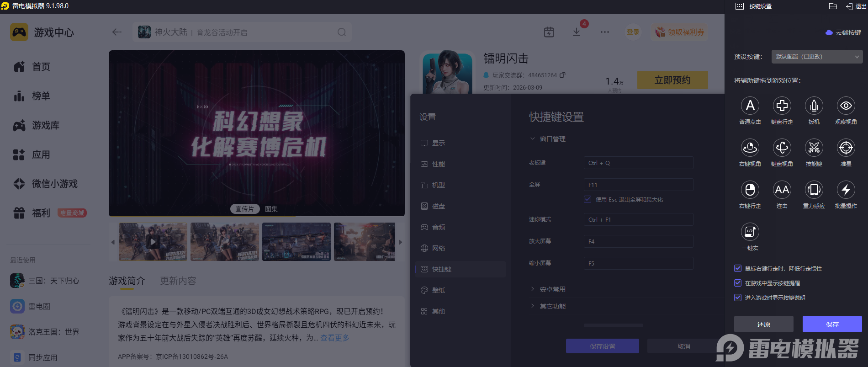The width and height of the screenshot is (868, 367).
Task: Open 机型 settings category
Action: click(460, 185)
